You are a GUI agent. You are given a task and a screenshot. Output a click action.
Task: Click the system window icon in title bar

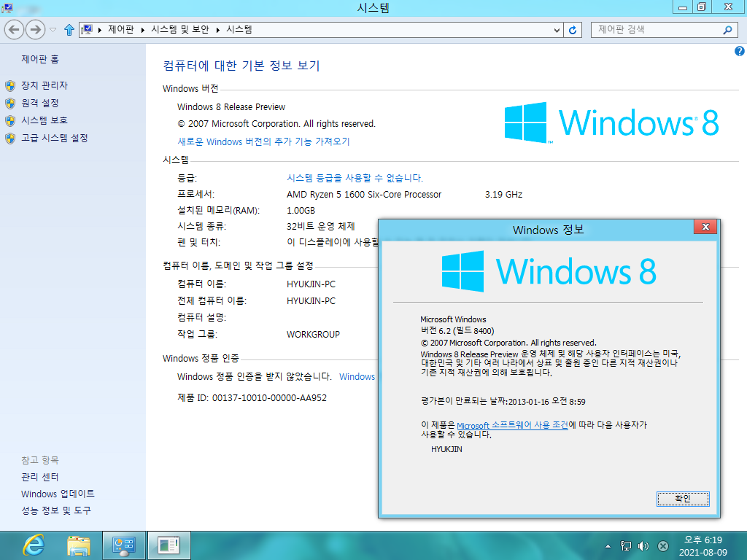[x=7, y=7]
